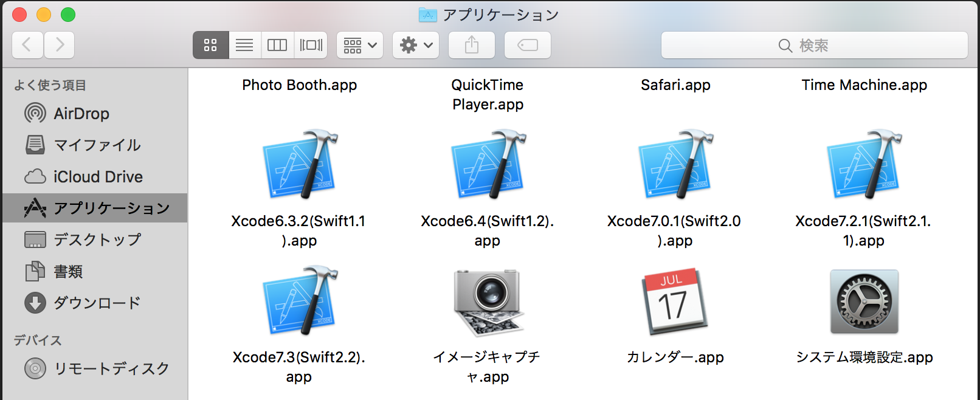Select the Xcode7.2.1(Swift2.1.1) icon
Screen dimensions: 980x400
pyautogui.click(x=864, y=164)
